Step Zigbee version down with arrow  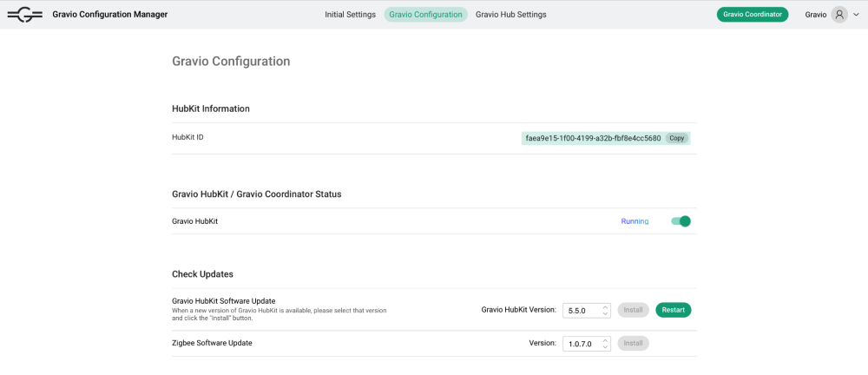tap(605, 347)
